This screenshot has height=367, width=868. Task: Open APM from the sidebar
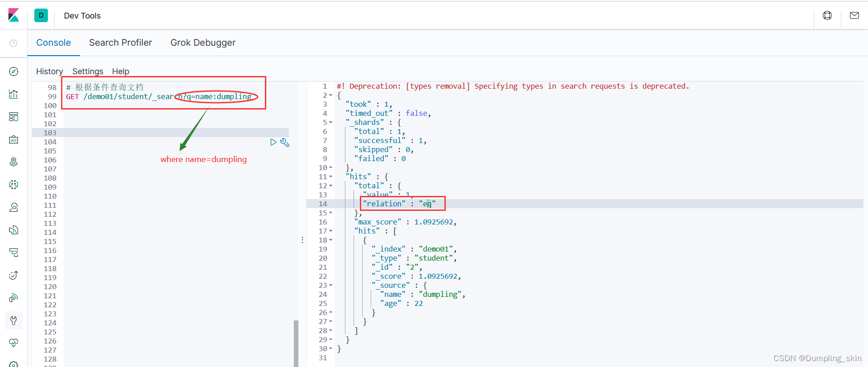tap(14, 253)
